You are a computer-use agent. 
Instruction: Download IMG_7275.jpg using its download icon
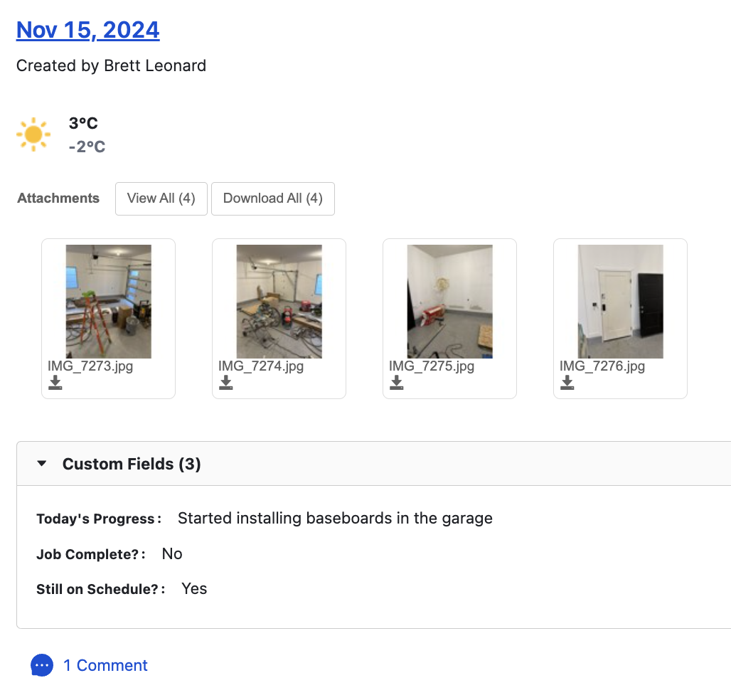coord(396,383)
